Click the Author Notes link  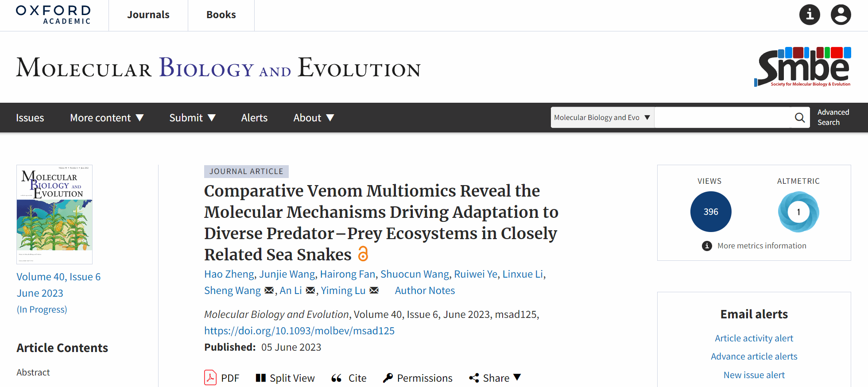click(425, 290)
